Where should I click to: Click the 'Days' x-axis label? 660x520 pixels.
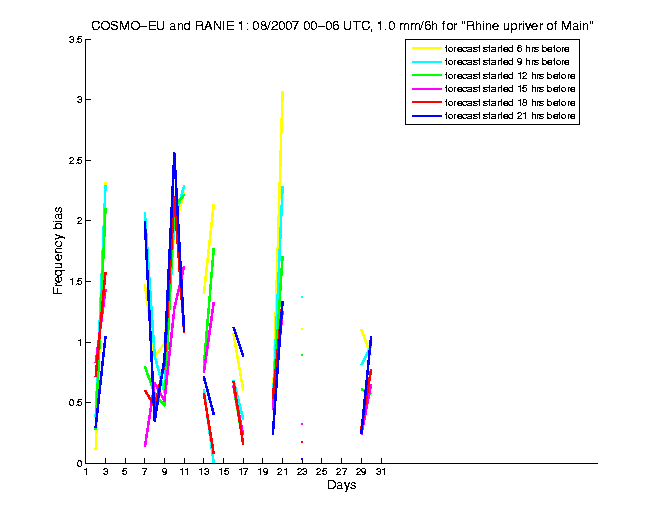pos(341,485)
